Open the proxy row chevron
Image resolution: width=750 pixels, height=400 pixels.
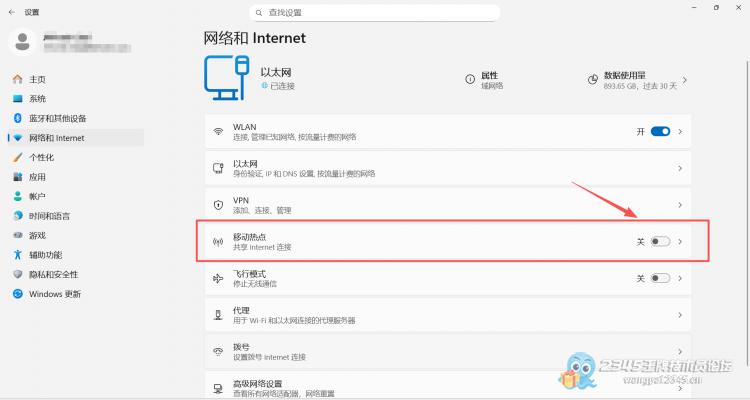coord(681,315)
